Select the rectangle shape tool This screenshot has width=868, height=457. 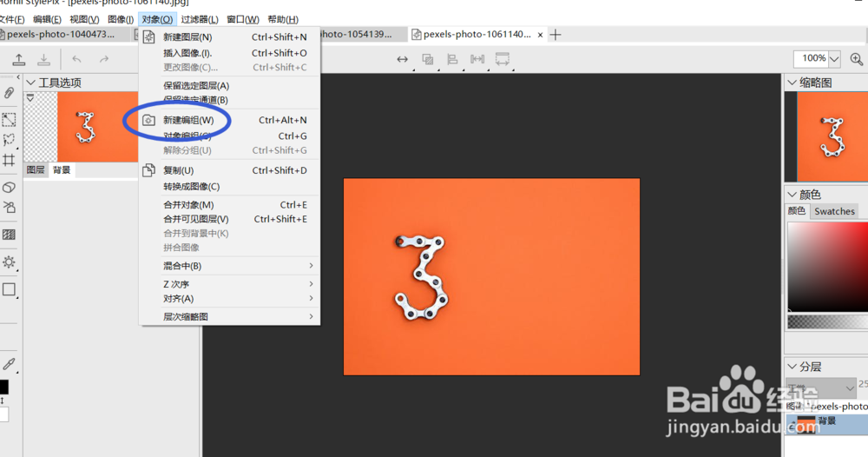(x=9, y=289)
